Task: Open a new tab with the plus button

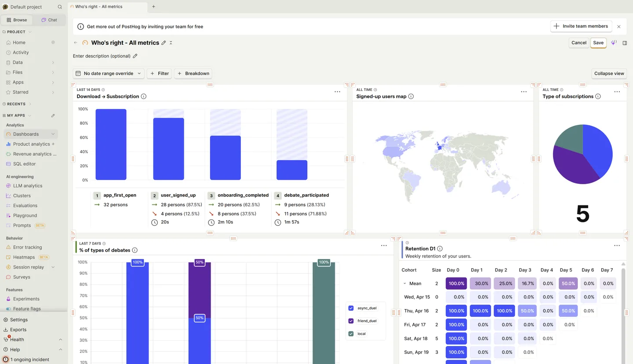Action: 153,7
